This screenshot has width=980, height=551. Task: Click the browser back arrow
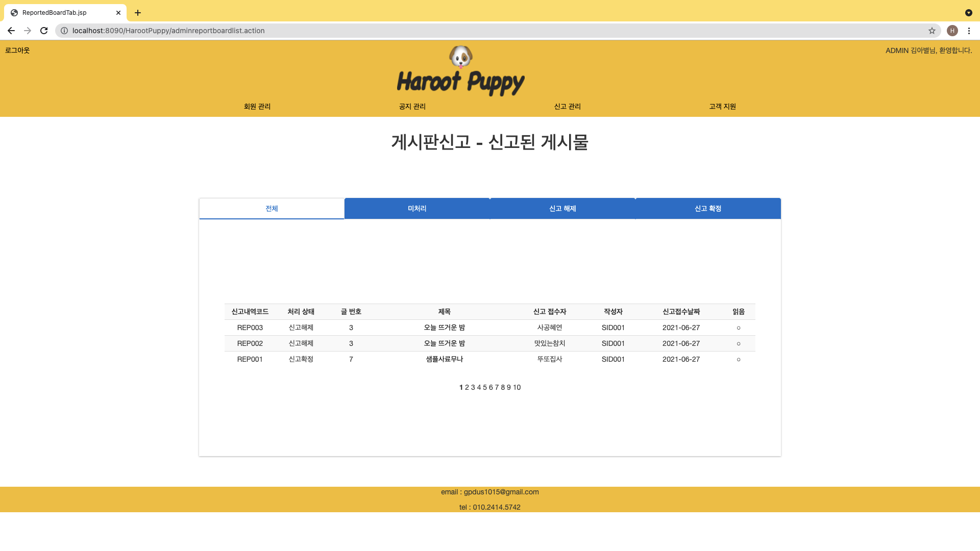tap(11, 31)
